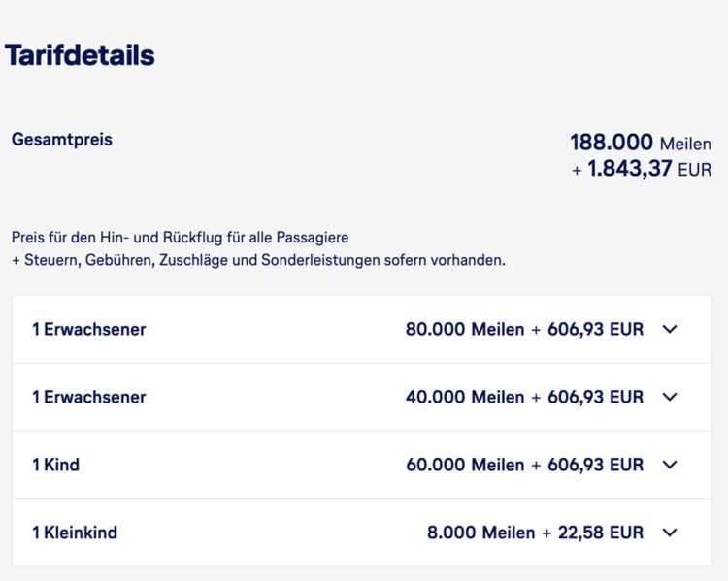Open the Kind row details
The height and width of the screenshot is (581, 728).
click(362, 465)
